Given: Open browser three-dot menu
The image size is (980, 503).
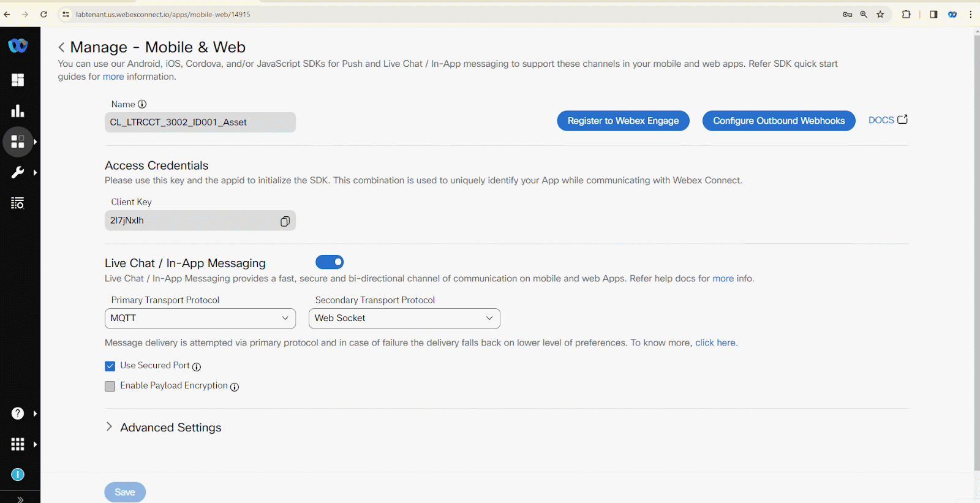Looking at the screenshot, I should tap(971, 14).
